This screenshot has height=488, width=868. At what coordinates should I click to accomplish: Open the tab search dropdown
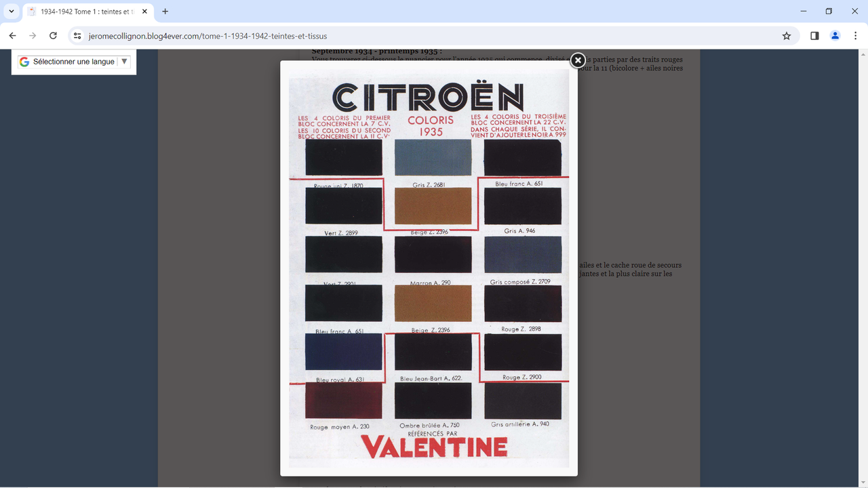click(12, 12)
